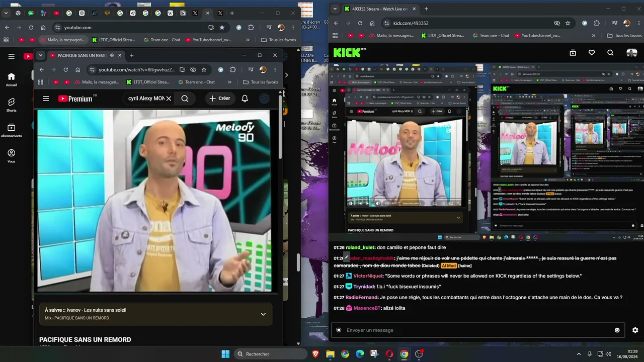
Task: Go back in the Kick browser window
Action: tap(336, 23)
